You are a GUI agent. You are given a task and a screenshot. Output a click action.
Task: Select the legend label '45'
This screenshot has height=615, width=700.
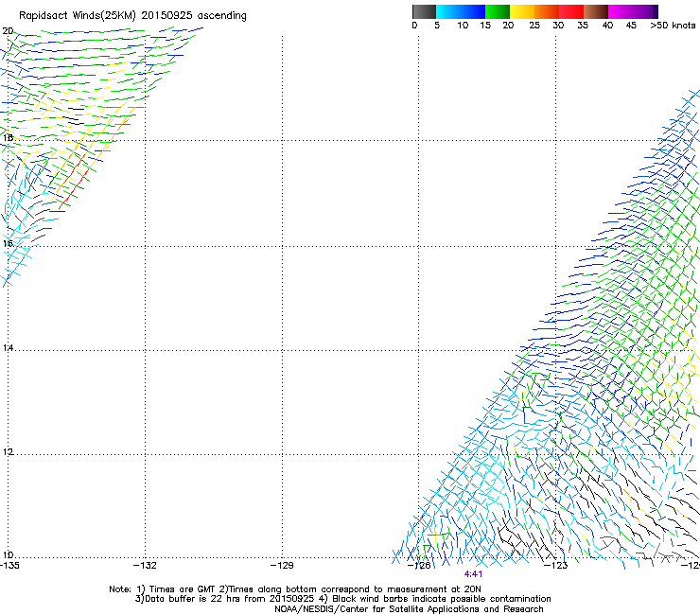(x=631, y=26)
